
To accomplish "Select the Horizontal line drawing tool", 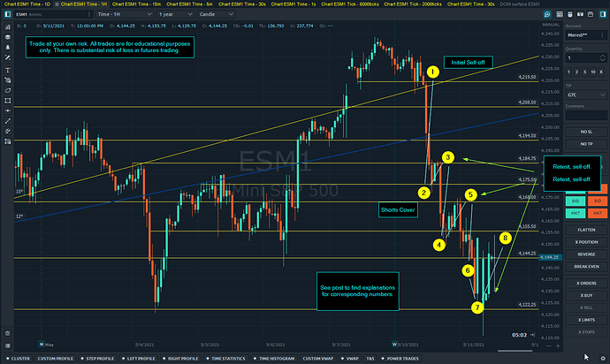I will point(7,110).
